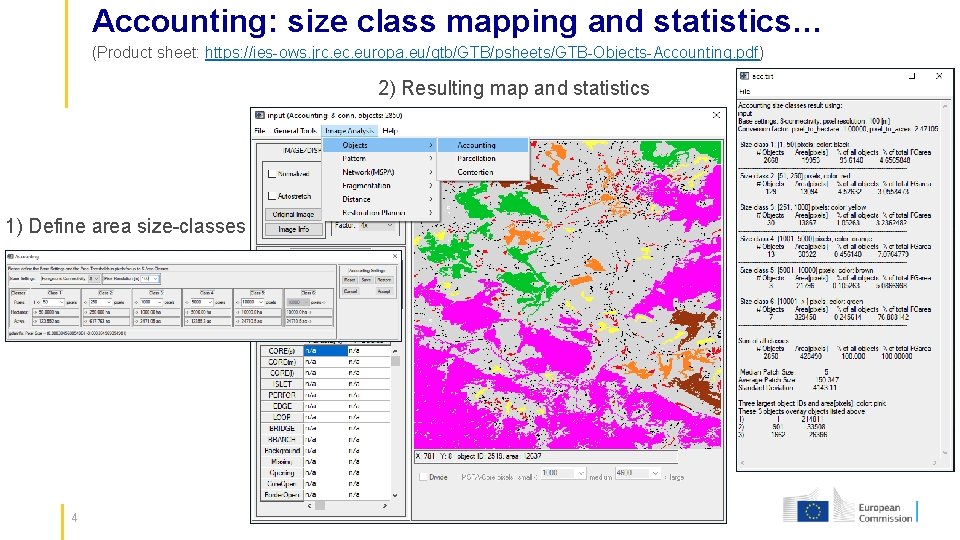Click Cancel in the Accounting dialog

(350, 291)
